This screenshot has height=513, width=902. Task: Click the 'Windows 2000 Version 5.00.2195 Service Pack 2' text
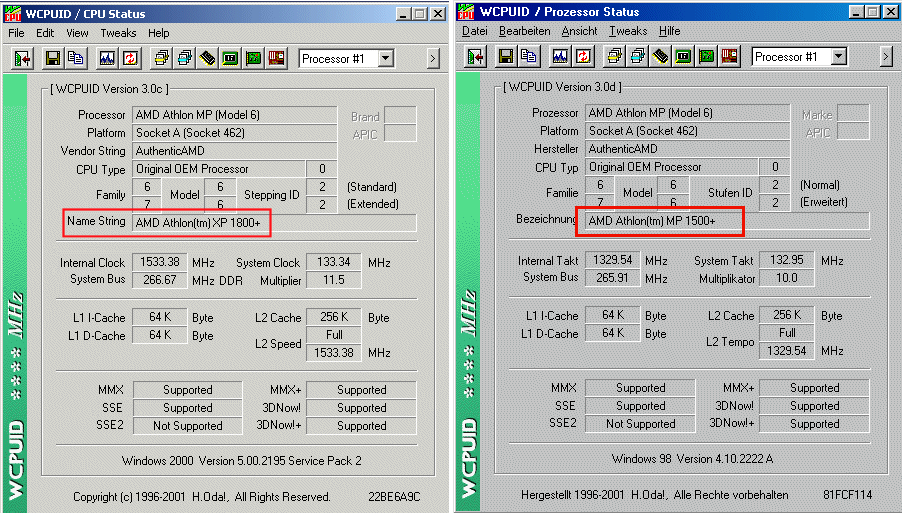(242, 461)
